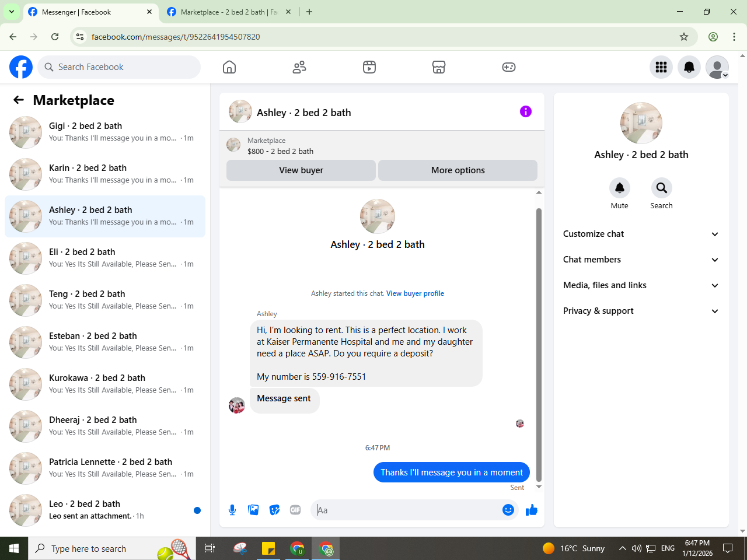Click the Facebook logo
Screen dimensions: 747x560
[x=21, y=67]
